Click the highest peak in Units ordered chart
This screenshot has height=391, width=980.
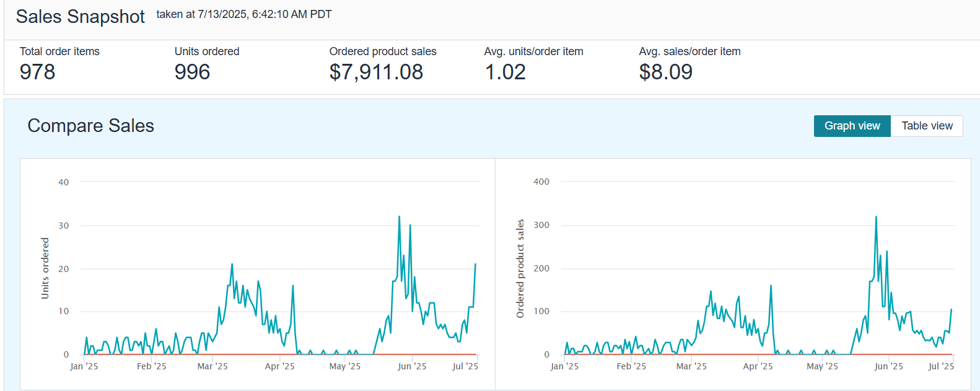[399, 217]
